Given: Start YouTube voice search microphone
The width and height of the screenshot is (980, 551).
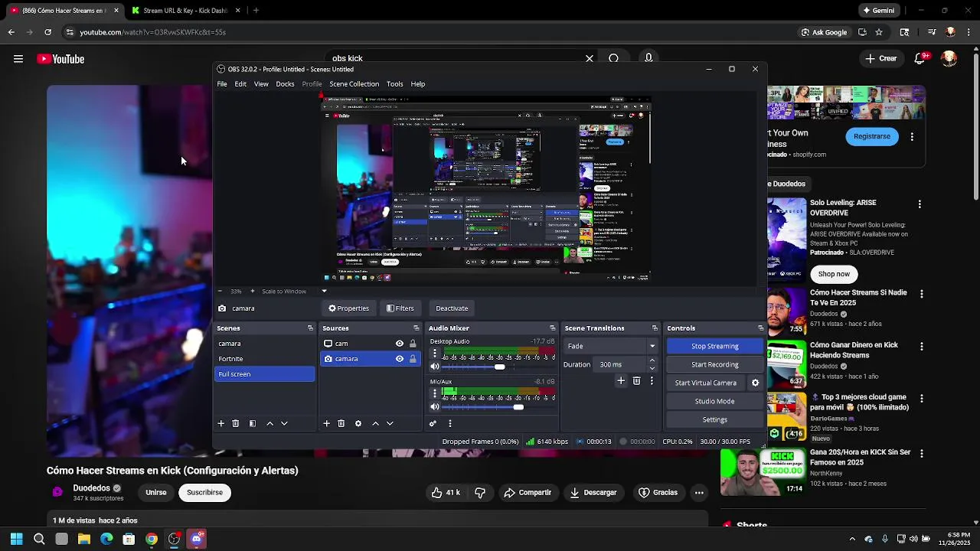Looking at the screenshot, I should point(648,58).
